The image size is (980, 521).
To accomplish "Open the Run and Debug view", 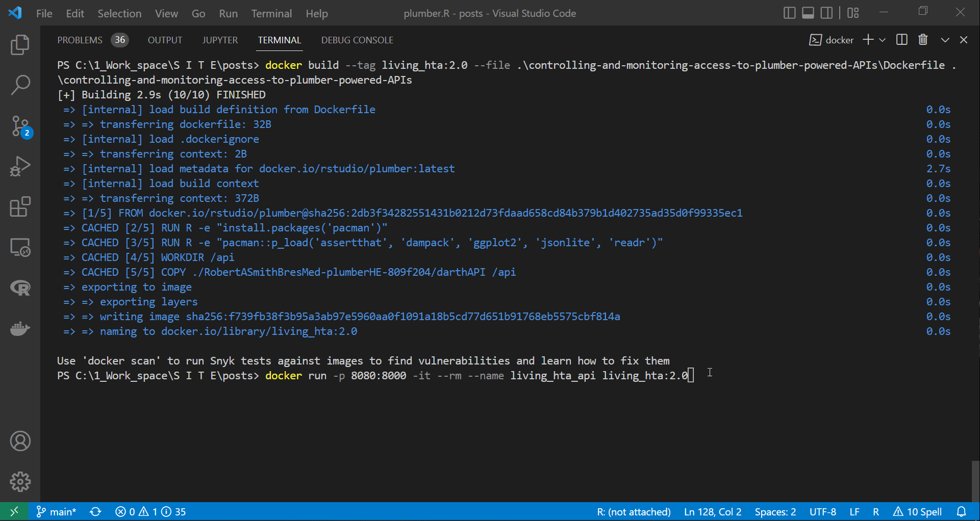I will (x=20, y=166).
